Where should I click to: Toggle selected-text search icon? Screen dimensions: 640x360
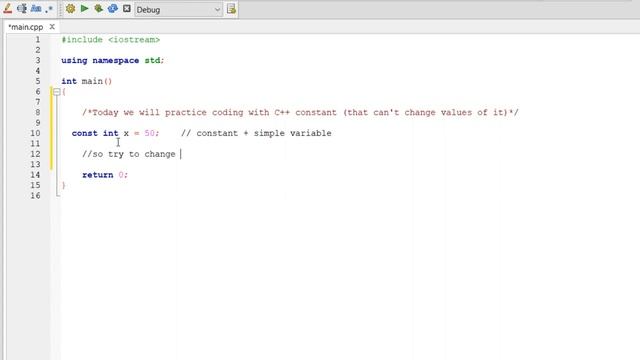[x=22, y=9]
